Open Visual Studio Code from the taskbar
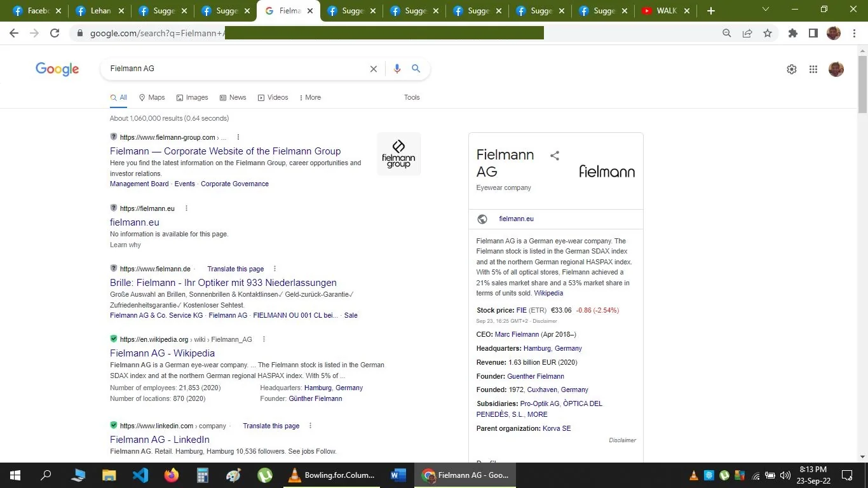This screenshot has width=868, height=488. 140,475
